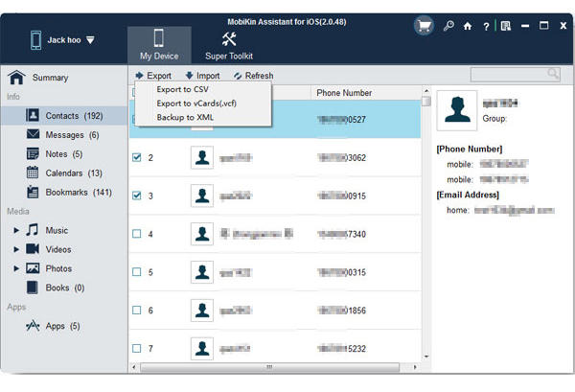This screenshot has width=575, height=392.
Task: Click horizontal scrollbar left arrow
Action: click(x=134, y=367)
